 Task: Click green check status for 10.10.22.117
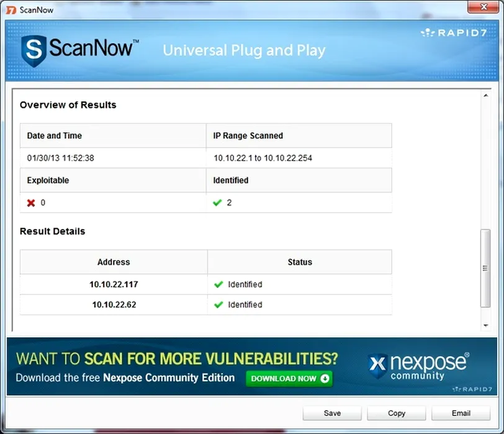point(218,285)
